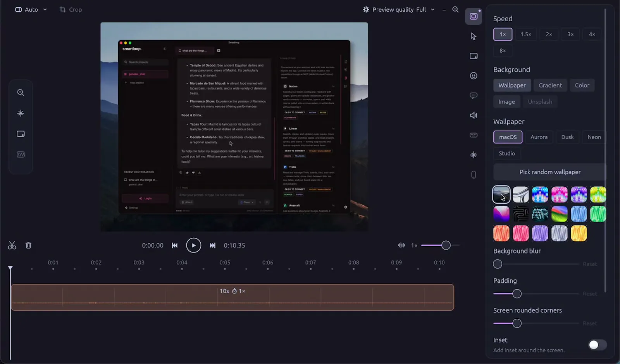Viewport: 620px width, 364px height.
Task: Click the sparkle effect tool in left toolbar
Action: [x=21, y=113]
